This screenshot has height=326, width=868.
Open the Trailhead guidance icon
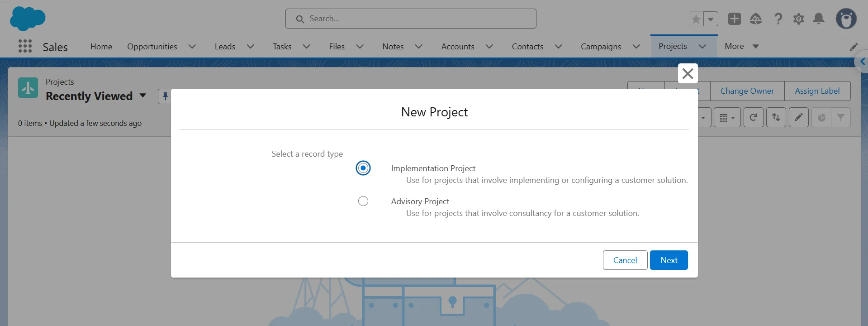click(756, 19)
